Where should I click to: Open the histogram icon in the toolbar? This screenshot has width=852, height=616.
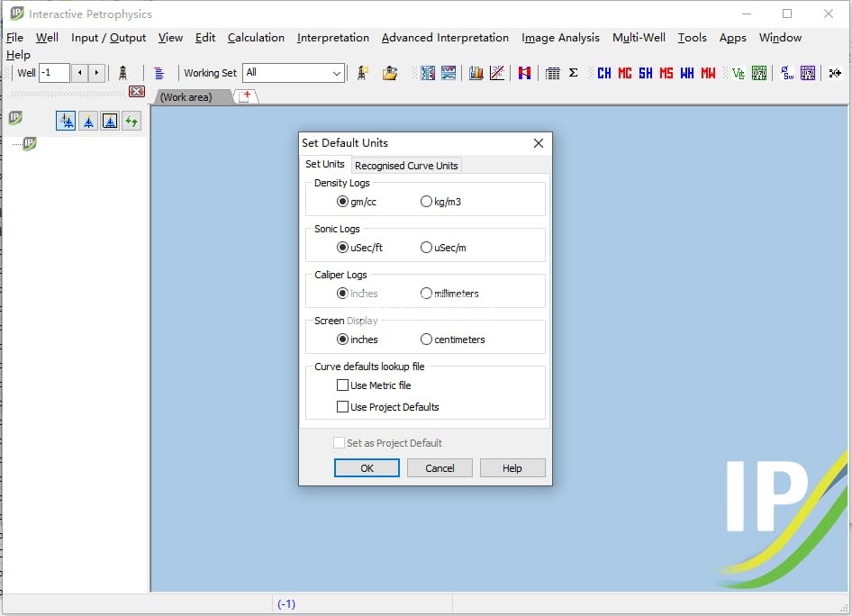(x=476, y=73)
